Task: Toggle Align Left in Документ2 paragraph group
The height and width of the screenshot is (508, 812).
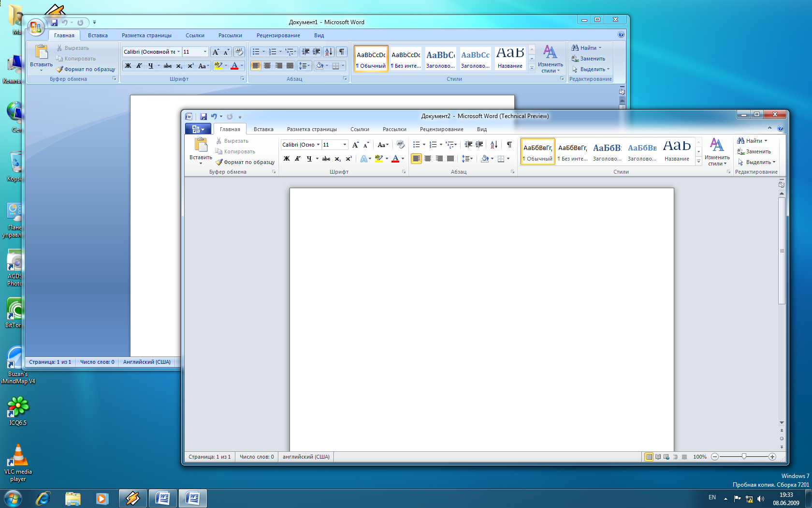Action: coord(416,159)
